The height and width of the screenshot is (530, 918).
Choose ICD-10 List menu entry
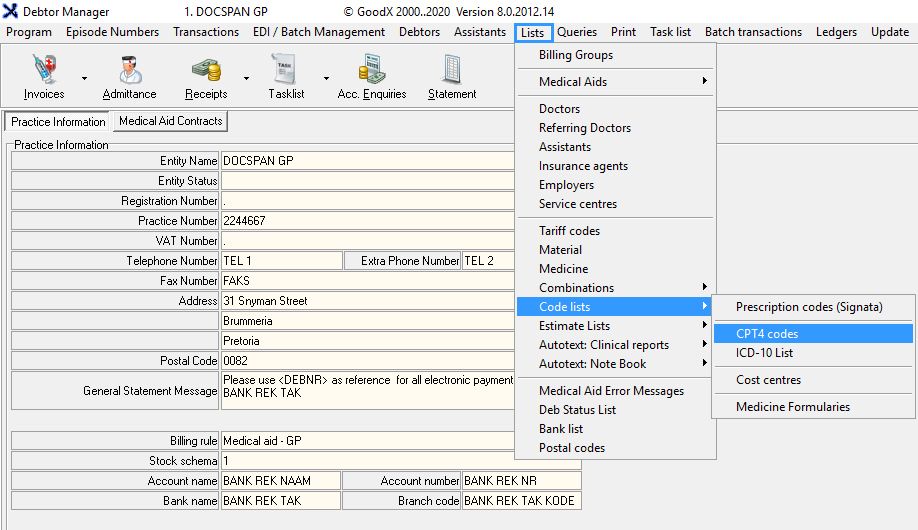pyautogui.click(x=764, y=353)
